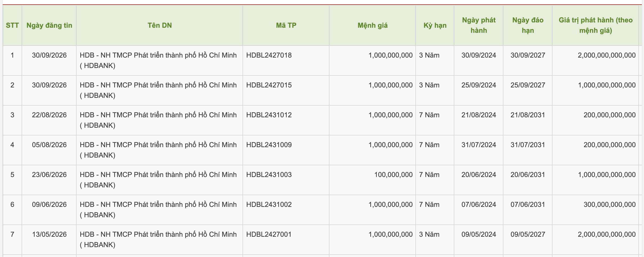Select bond code HDBL2427001
Image resolution: width=644 pixels, height=257 pixels.
[x=269, y=234]
